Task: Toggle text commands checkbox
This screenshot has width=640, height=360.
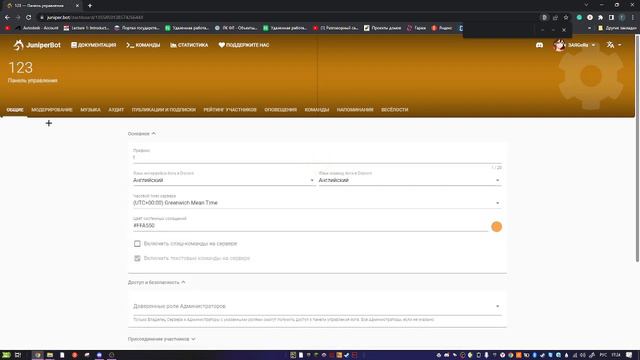Action: pos(137,258)
